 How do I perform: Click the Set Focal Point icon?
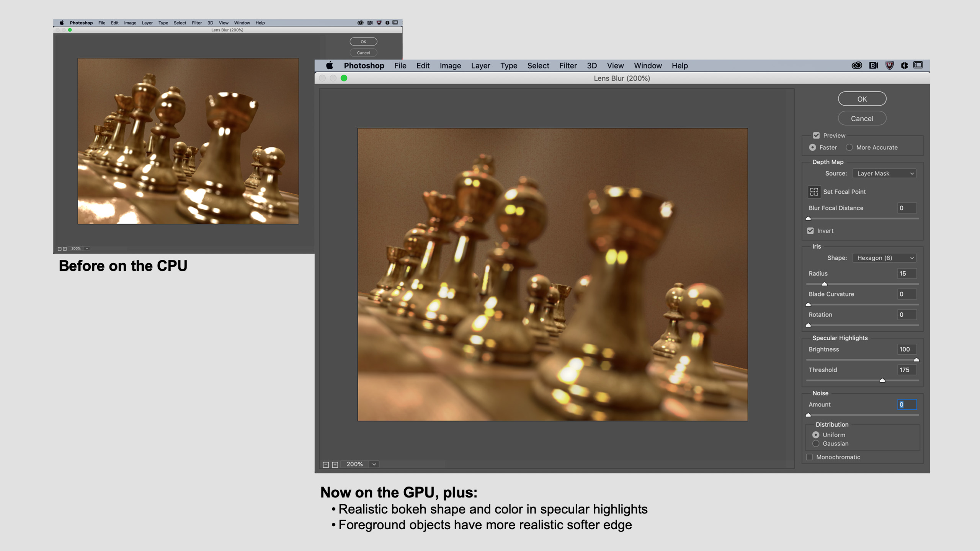pyautogui.click(x=813, y=192)
